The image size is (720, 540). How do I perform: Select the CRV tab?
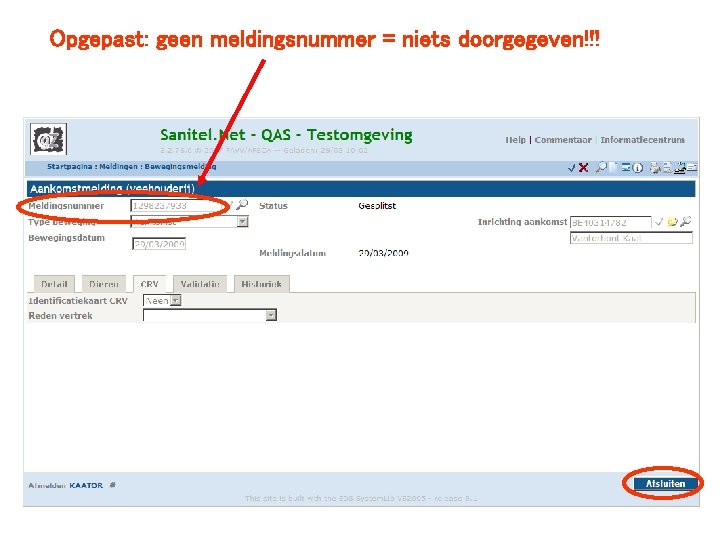point(150,284)
